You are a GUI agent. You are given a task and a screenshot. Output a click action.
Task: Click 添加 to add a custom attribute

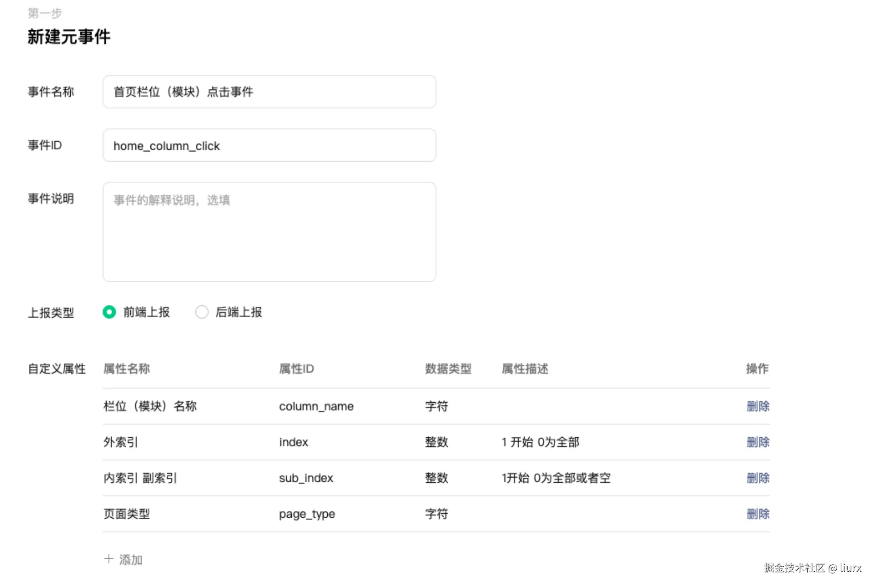[130, 559]
